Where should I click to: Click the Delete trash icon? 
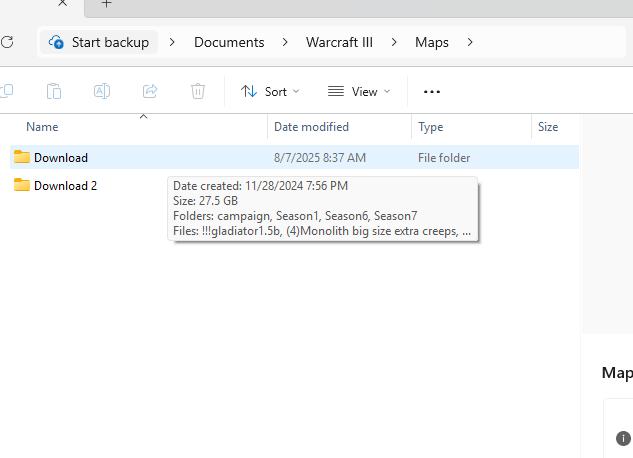tap(198, 91)
